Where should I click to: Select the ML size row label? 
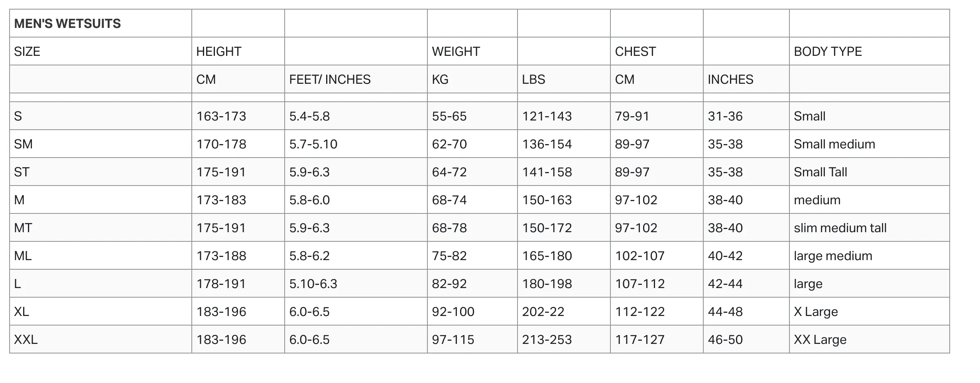pyautogui.click(x=100, y=255)
